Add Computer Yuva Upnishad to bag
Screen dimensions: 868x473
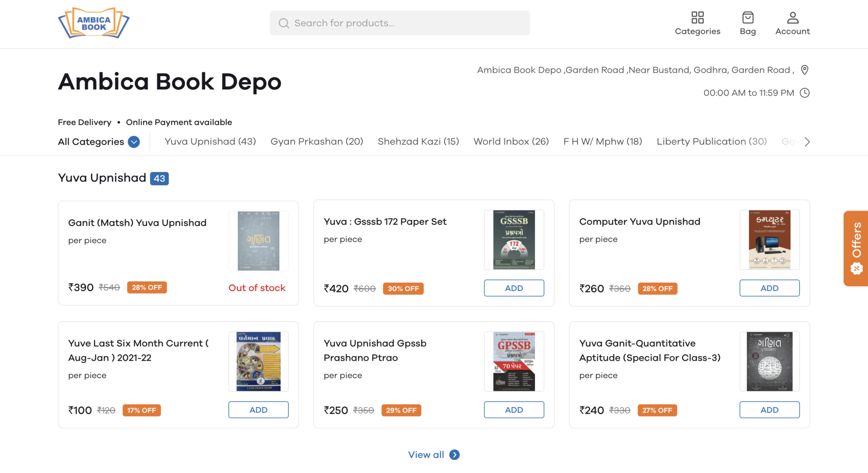(769, 288)
